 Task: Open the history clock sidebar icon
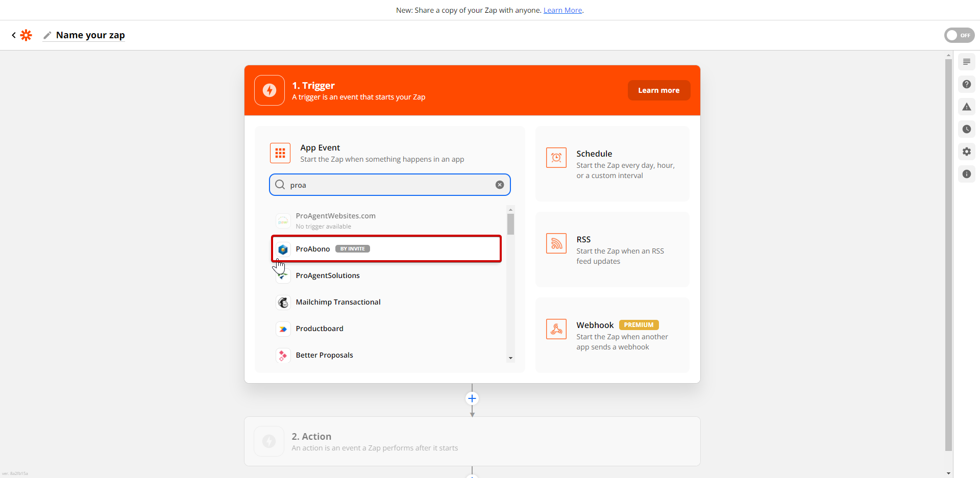[967, 129]
